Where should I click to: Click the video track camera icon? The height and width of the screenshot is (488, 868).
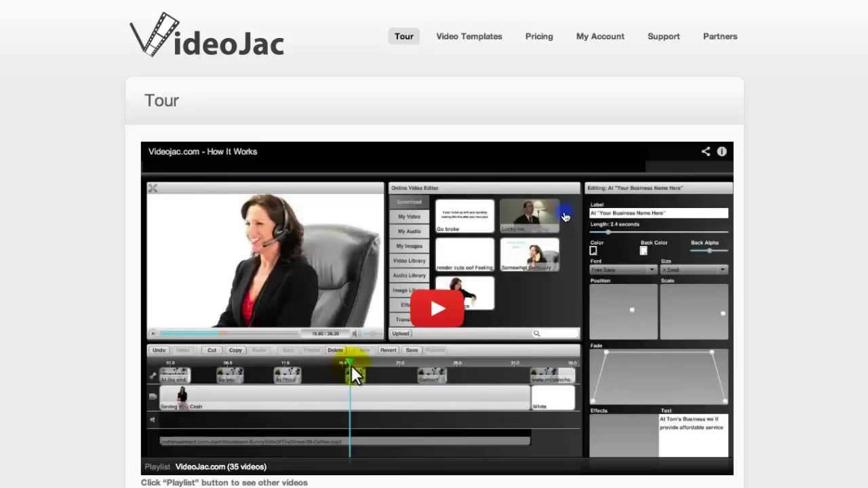pos(153,396)
